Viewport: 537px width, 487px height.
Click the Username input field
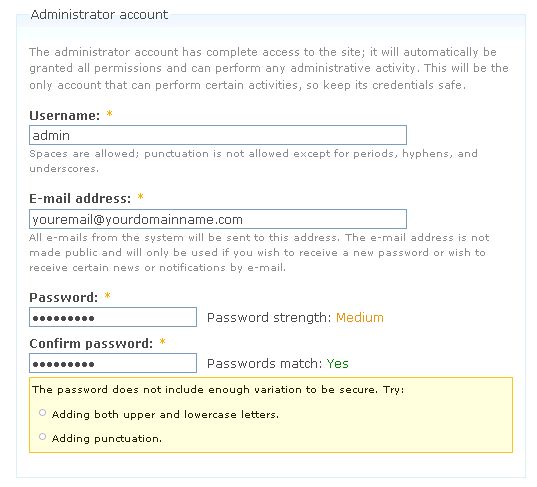tap(218, 135)
